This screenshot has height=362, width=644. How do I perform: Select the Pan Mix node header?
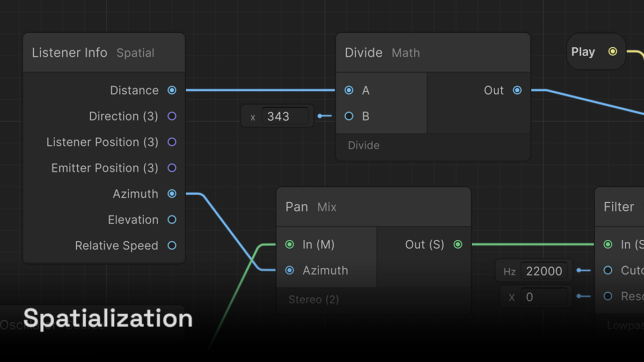[x=374, y=206]
